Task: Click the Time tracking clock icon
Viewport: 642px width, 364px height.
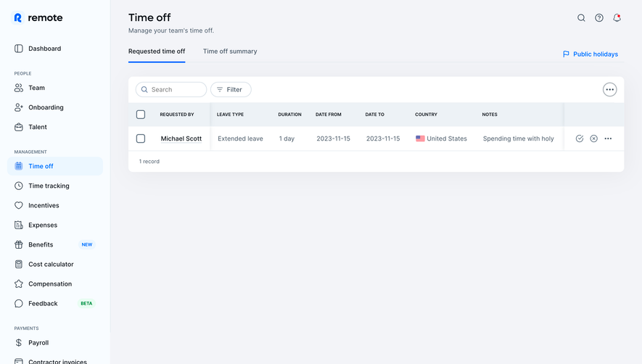Action: coord(18,186)
